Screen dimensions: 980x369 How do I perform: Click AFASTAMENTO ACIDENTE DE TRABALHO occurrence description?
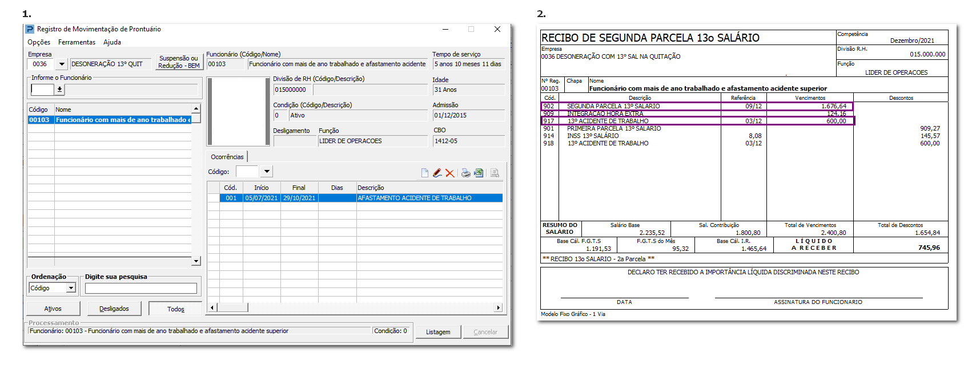coord(429,198)
